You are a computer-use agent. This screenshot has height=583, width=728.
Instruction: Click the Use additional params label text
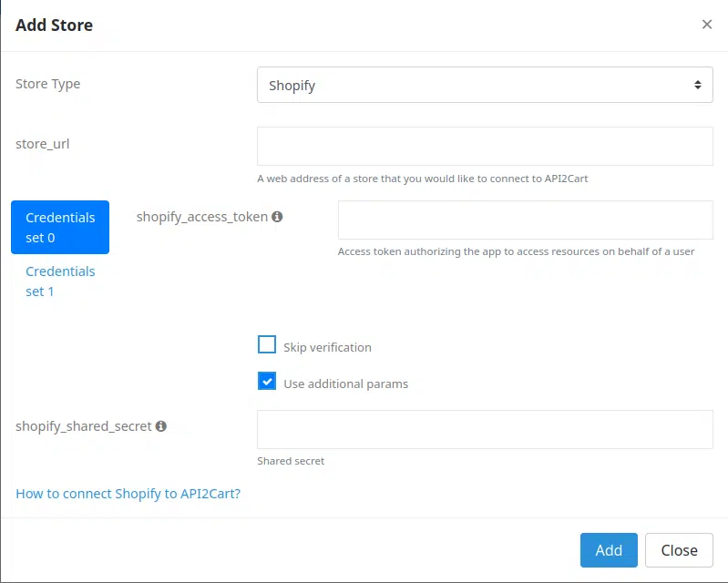point(346,384)
